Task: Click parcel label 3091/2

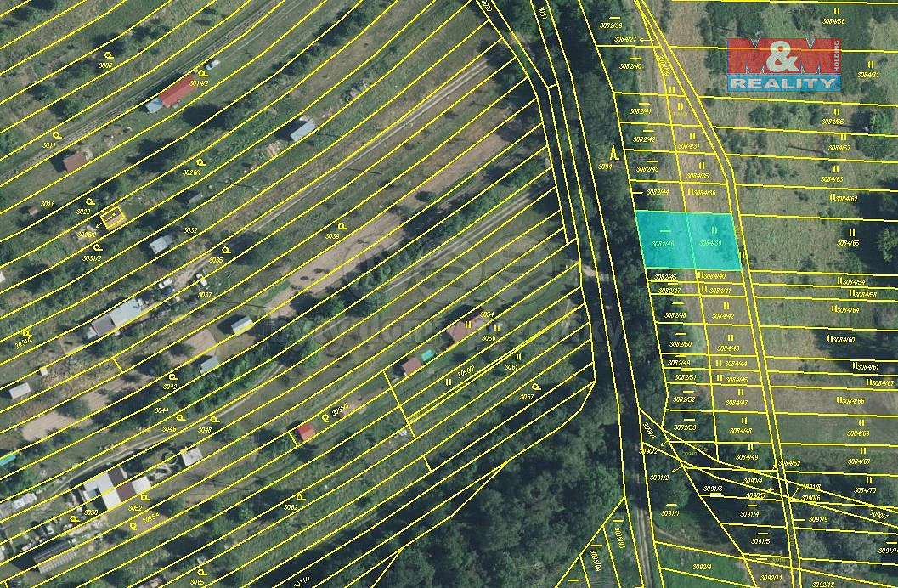Action: [x=659, y=478]
